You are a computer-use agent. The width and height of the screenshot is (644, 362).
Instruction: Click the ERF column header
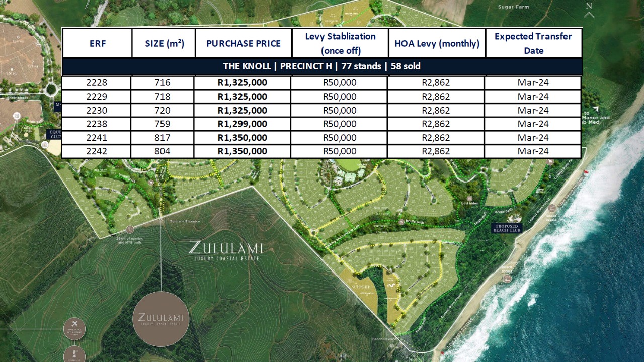pos(98,43)
